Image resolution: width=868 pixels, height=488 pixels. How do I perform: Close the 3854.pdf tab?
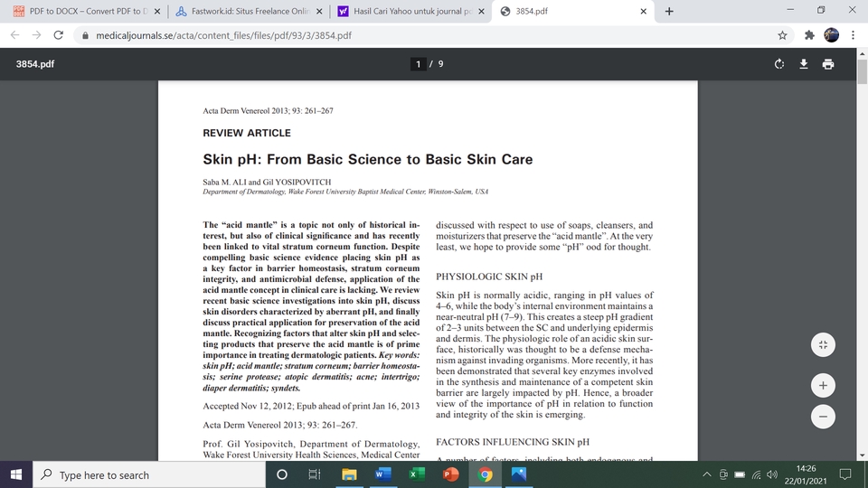pyautogui.click(x=643, y=11)
